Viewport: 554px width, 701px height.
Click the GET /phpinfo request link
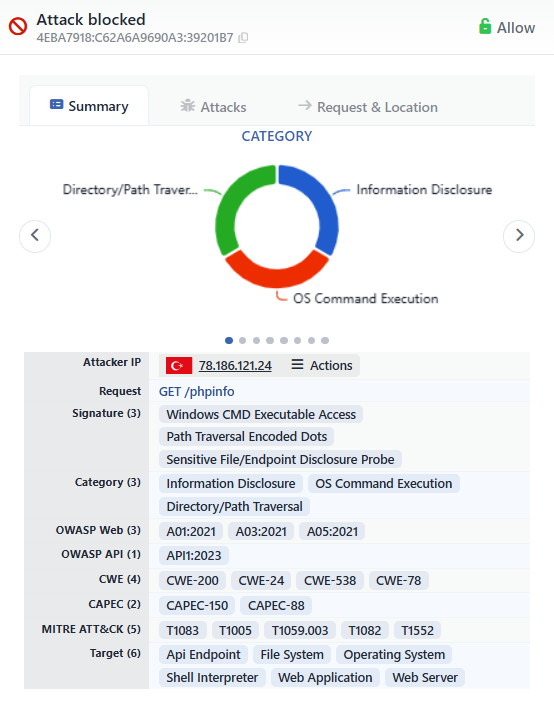(x=196, y=392)
